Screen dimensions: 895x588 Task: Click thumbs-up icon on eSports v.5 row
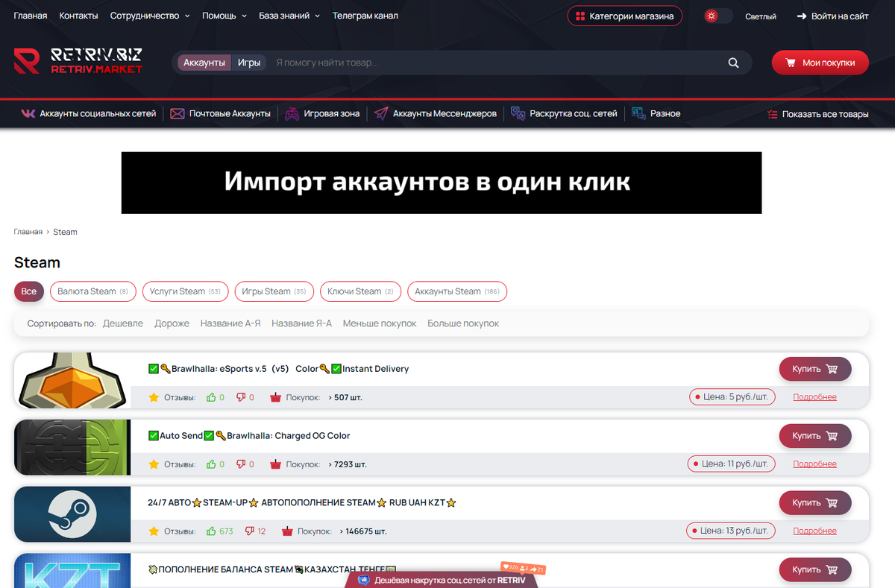coord(211,397)
